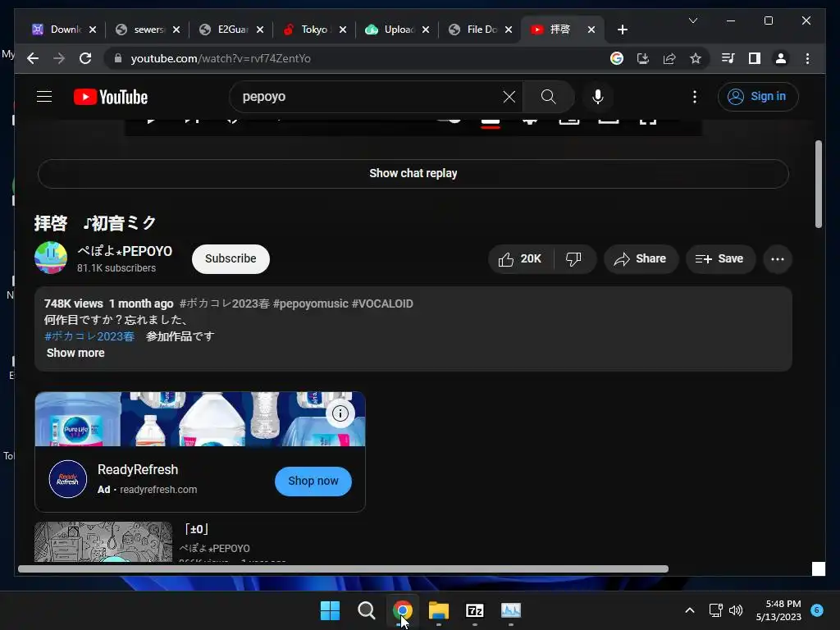Share the video
Image resolution: width=840 pixels, height=630 pixels.
[641, 259]
